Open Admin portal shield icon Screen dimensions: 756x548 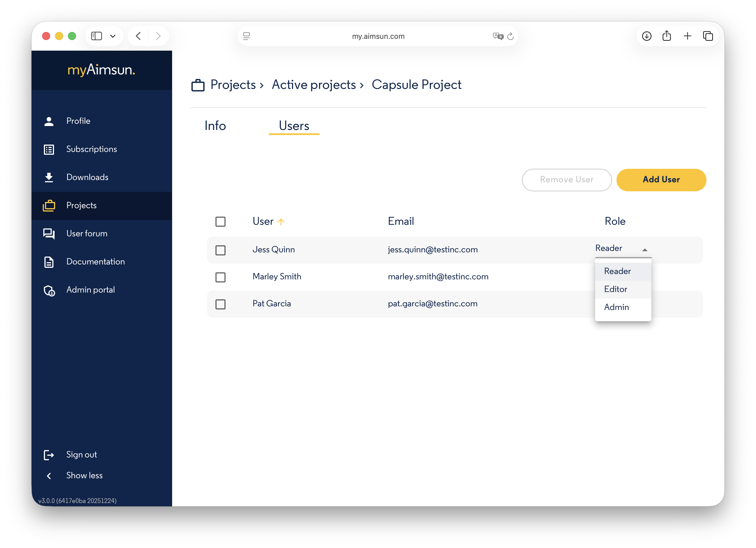click(49, 290)
